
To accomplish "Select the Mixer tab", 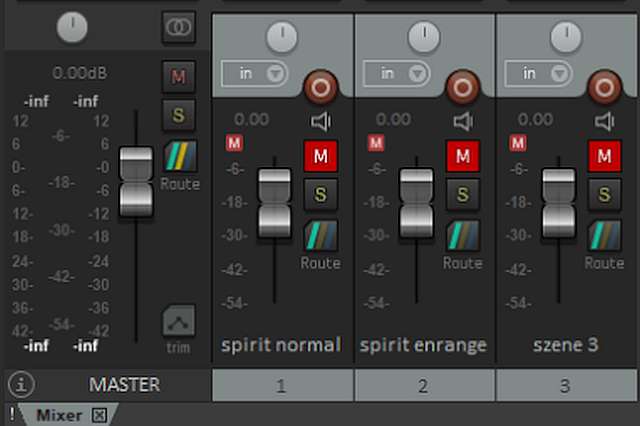I will click(x=59, y=414).
